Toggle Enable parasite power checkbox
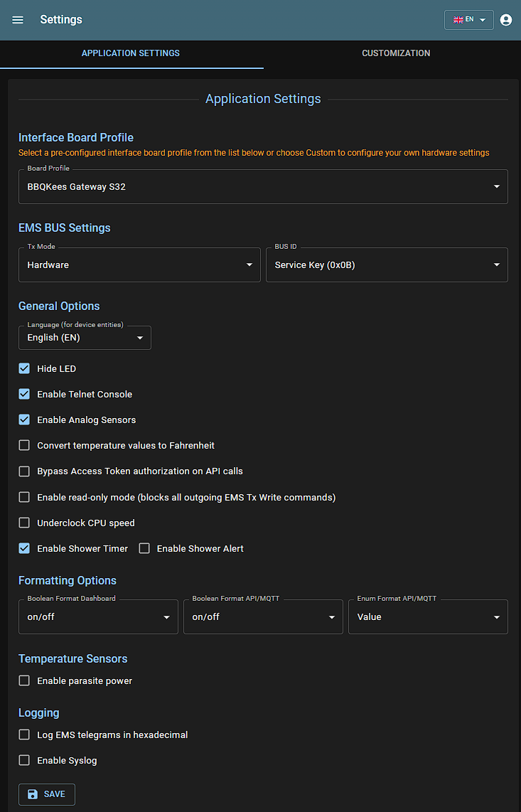The height and width of the screenshot is (812, 521). (24, 680)
